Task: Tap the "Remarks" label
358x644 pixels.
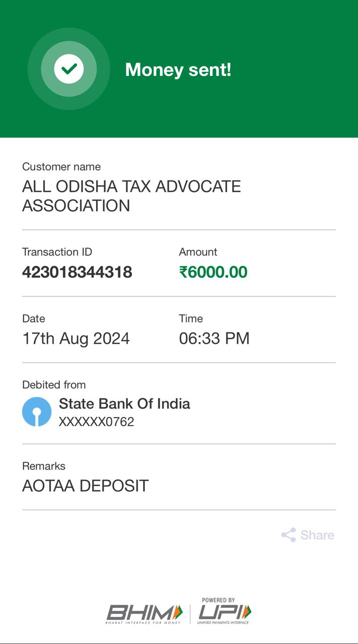Action: tap(44, 466)
